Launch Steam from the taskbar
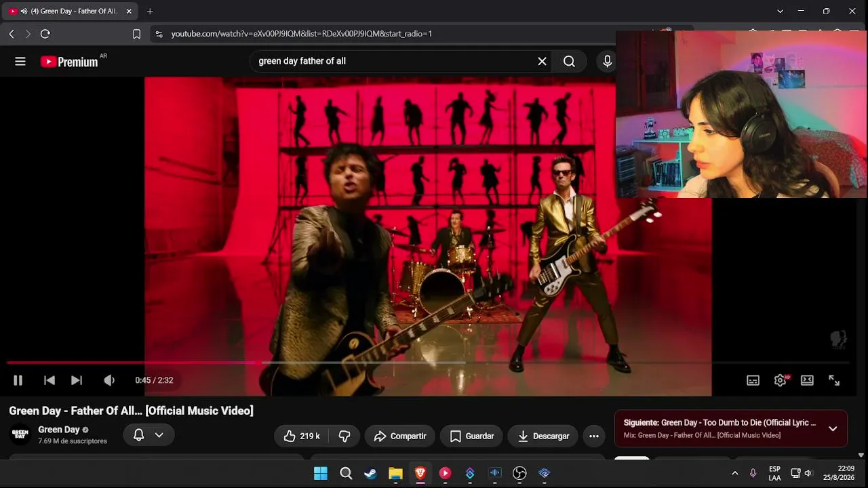 point(370,473)
